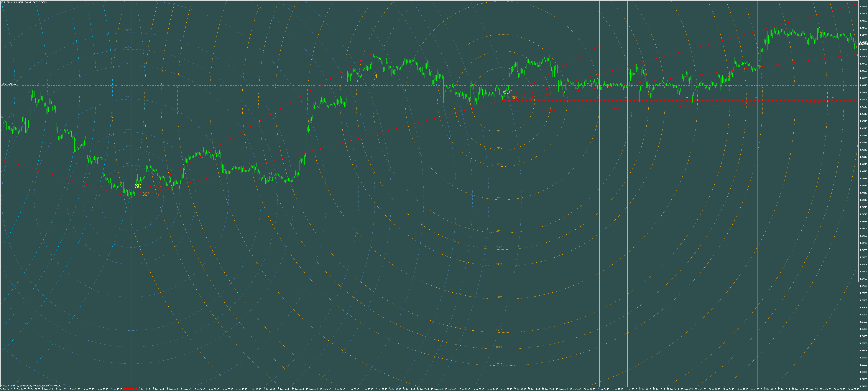Click the OANDA MT4 MetaQuotes copyright text
The image size is (868, 391).
pos(32,385)
